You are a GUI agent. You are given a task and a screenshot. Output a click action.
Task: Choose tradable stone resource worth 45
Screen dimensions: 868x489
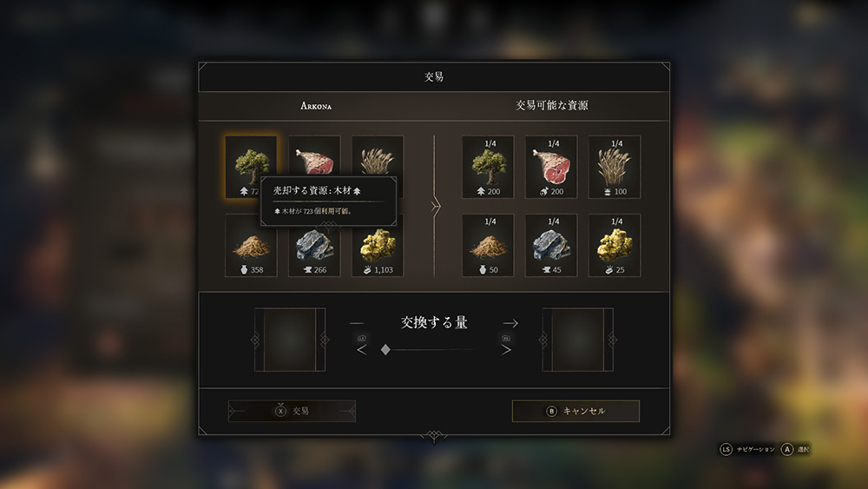point(551,245)
